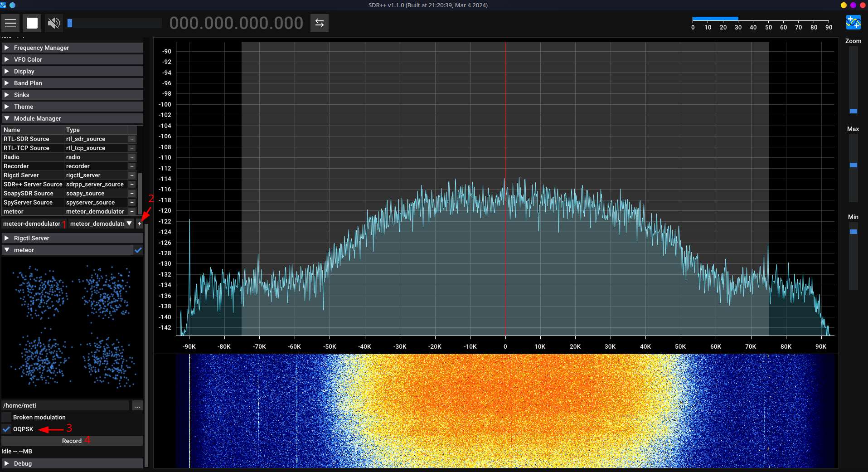The width and height of the screenshot is (868, 472).
Task: Click the frequency swap arrows icon
Action: click(320, 23)
